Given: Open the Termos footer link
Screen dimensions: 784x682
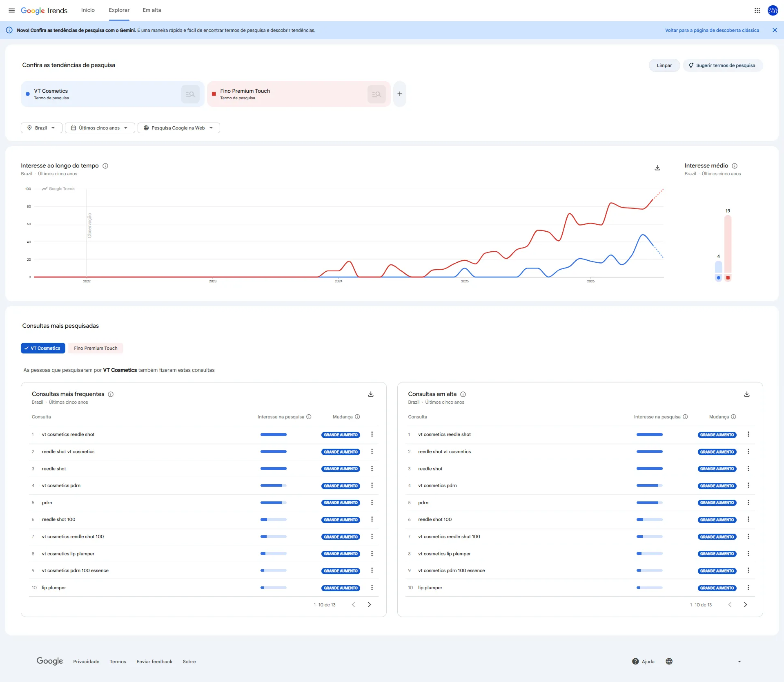Looking at the screenshot, I should click(118, 662).
